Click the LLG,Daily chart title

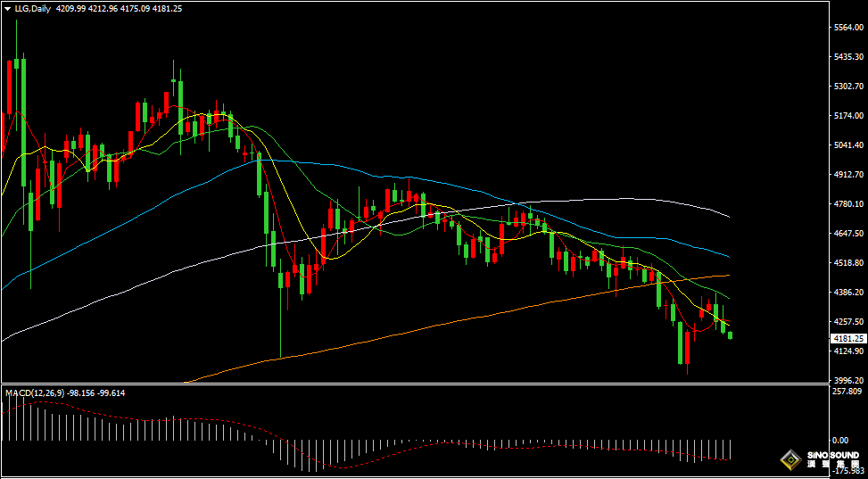click(32, 8)
